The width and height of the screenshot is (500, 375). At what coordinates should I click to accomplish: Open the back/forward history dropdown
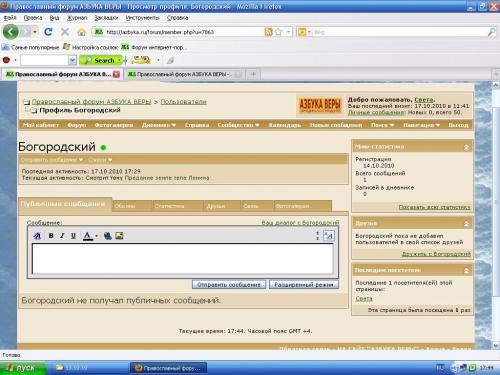(35, 32)
